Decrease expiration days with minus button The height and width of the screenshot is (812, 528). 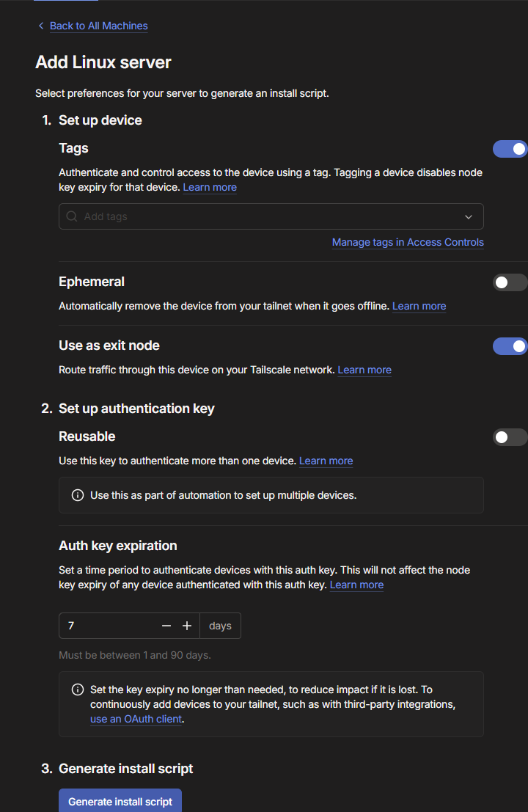tap(166, 626)
